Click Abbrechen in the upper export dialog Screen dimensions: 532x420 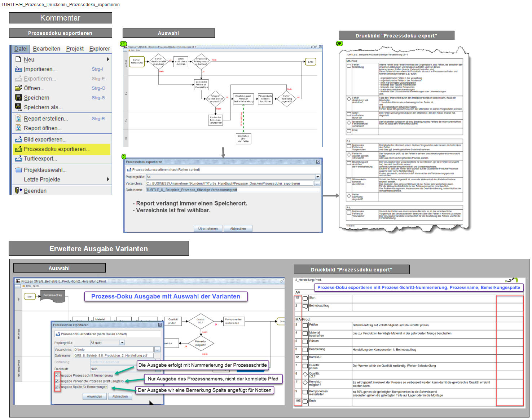[x=238, y=229]
